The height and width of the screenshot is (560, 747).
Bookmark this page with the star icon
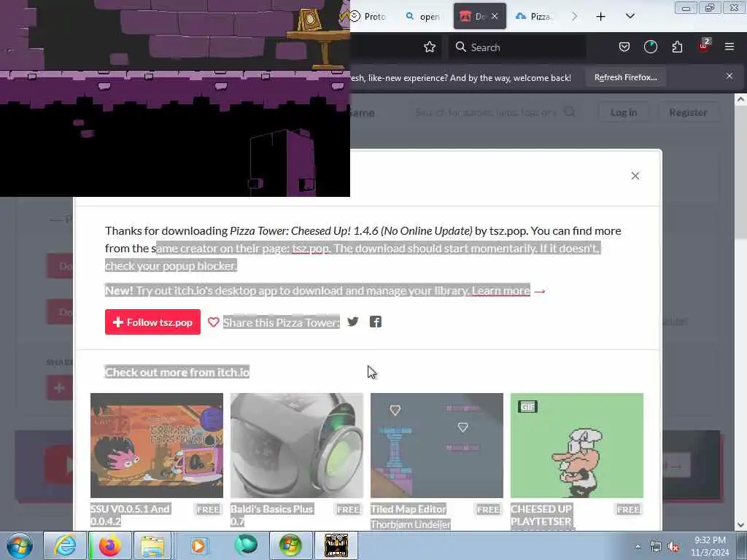[429, 47]
